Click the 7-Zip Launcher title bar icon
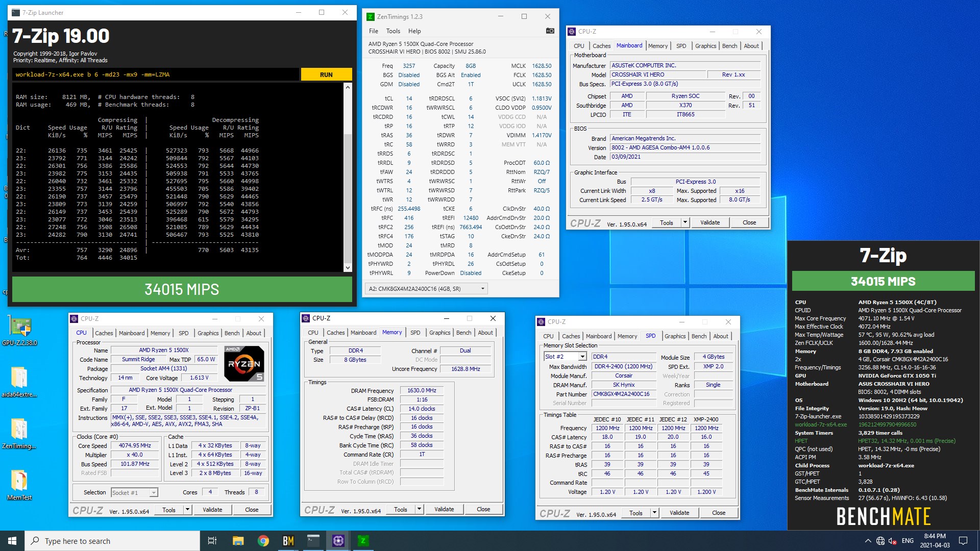The image size is (980, 551). [16, 13]
